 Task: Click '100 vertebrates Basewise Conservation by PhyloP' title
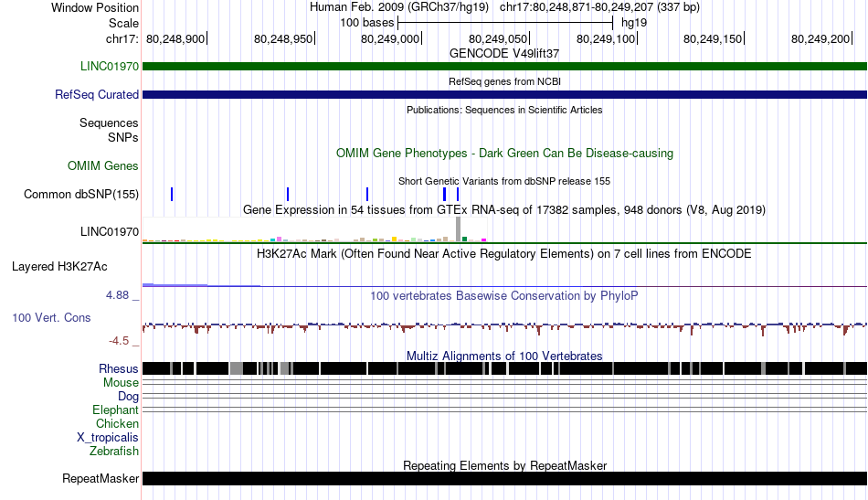click(x=504, y=295)
